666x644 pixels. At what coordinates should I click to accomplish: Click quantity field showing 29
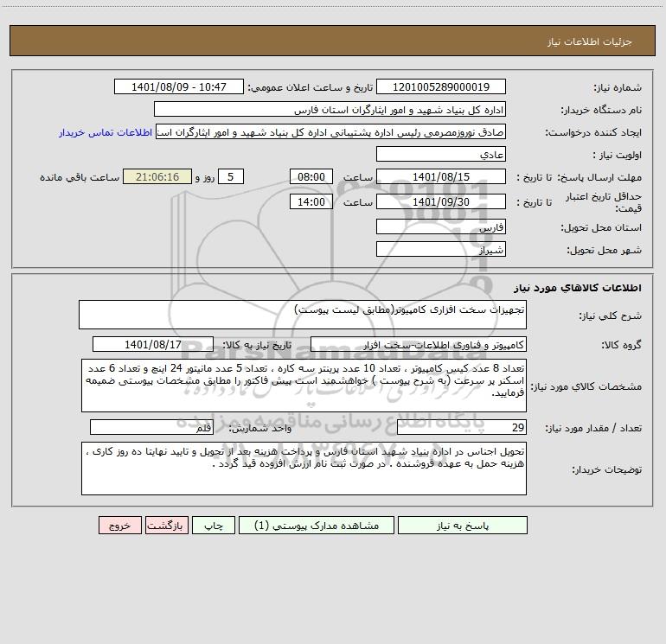(462, 428)
